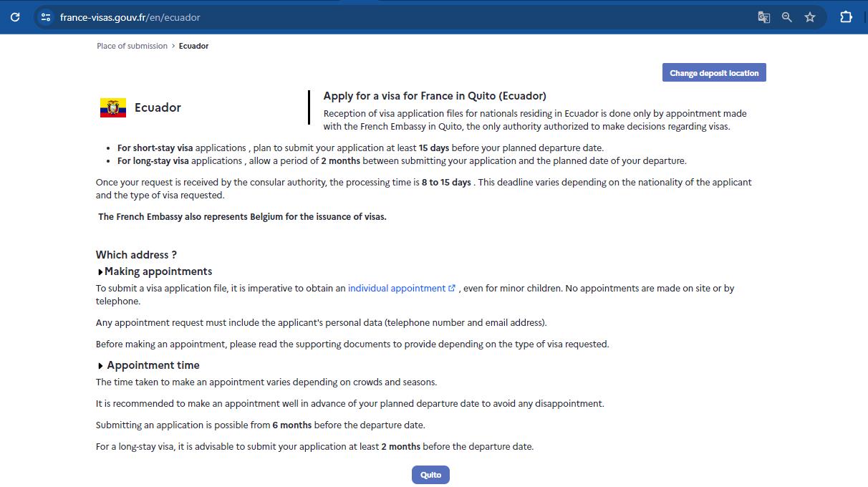Click external-link icon beside individual appointment
Screen dimensions: 868x487
(452, 289)
